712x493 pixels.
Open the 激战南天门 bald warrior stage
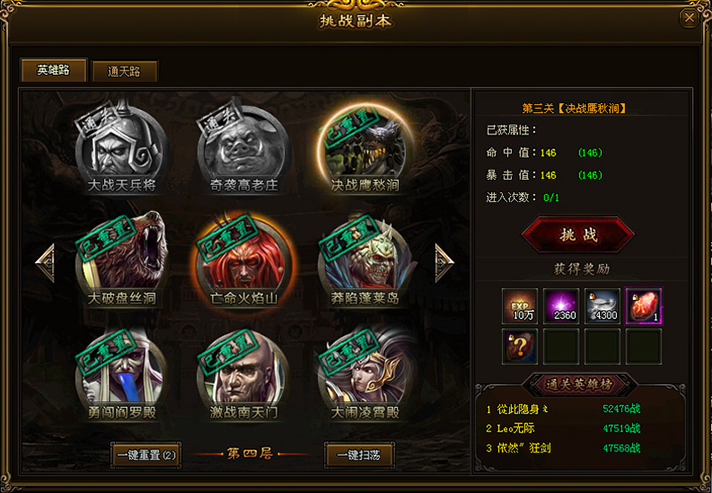[244, 373]
